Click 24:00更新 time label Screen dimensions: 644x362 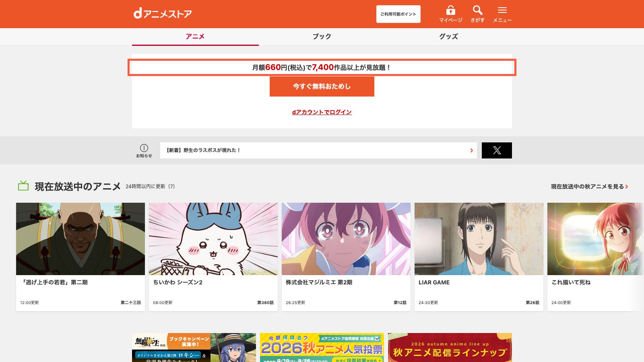(561, 302)
